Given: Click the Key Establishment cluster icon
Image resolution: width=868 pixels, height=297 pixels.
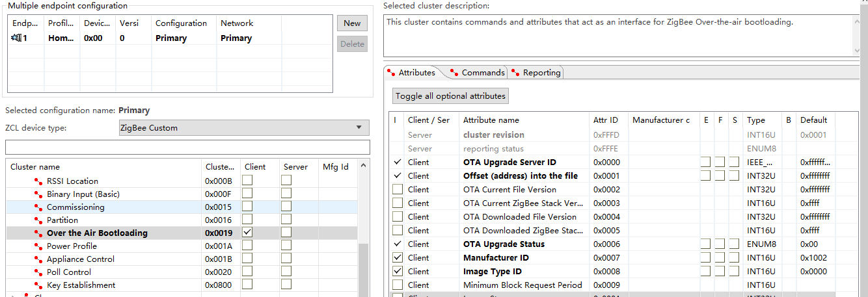Looking at the screenshot, I should pos(38,285).
